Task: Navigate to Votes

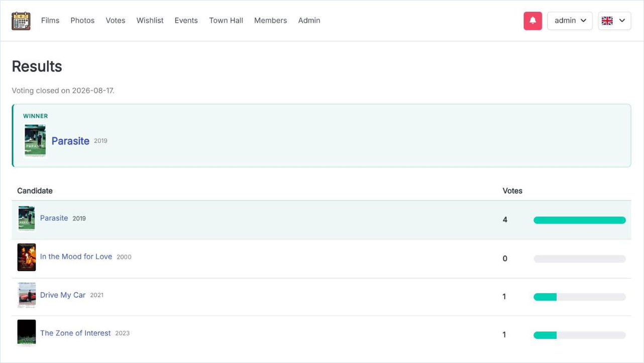Action: tap(116, 21)
